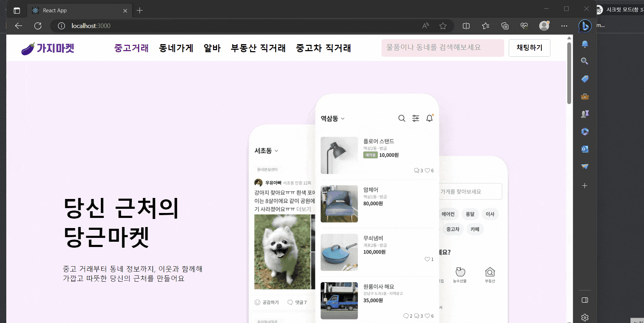
Task: Open the user profile avatar
Action: click(544, 26)
